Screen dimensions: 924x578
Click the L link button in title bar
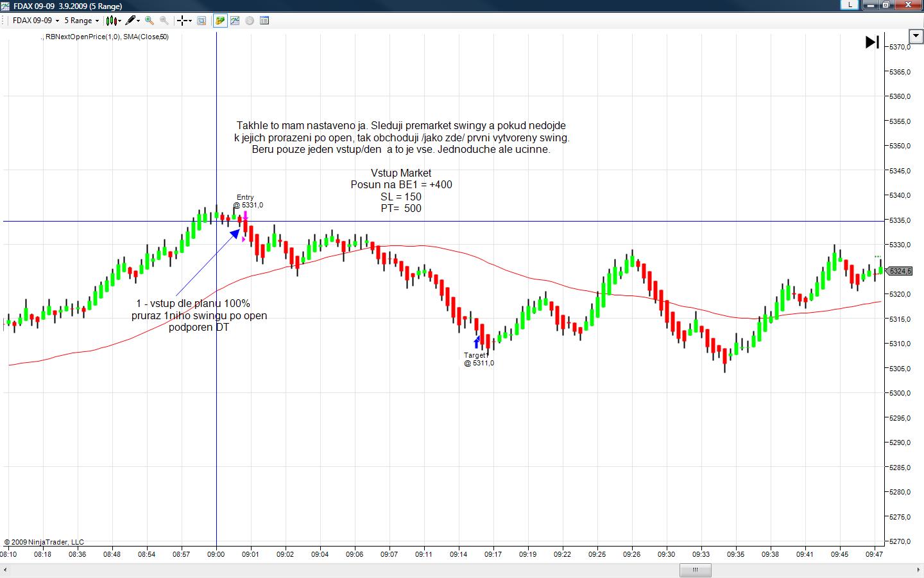coord(850,4)
